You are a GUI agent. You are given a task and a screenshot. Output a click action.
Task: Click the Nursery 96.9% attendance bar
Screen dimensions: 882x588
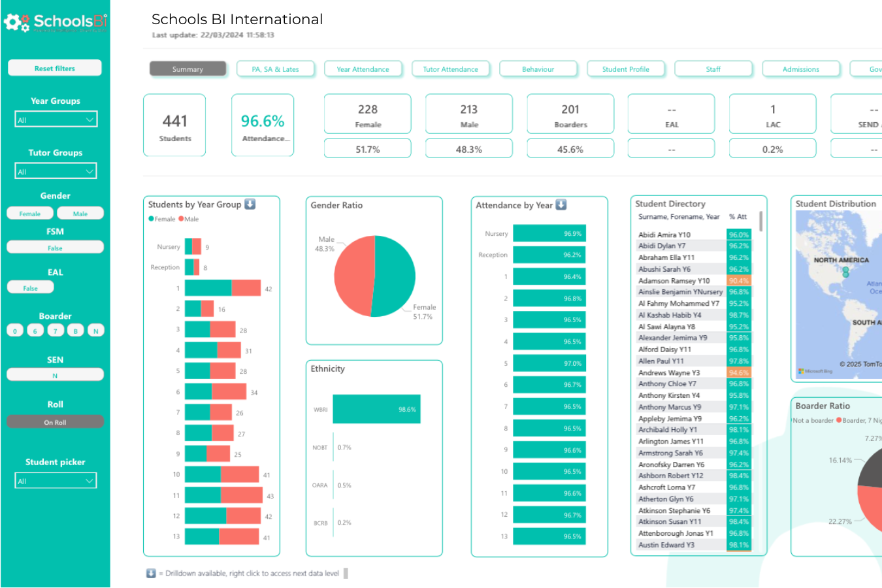click(549, 233)
